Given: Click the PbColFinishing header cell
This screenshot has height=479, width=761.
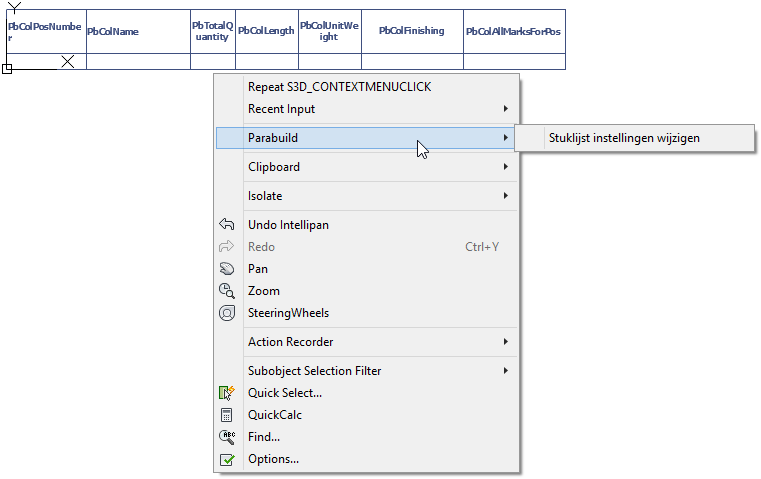Looking at the screenshot, I should point(413,32).
